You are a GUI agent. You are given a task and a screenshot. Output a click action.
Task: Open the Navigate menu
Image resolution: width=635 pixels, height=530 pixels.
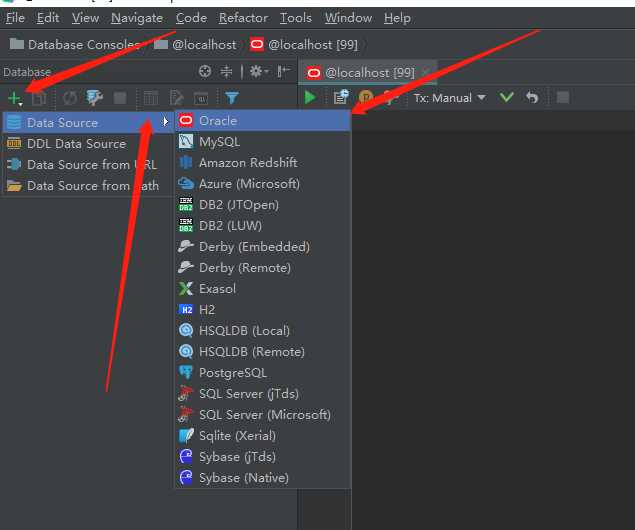137,18
